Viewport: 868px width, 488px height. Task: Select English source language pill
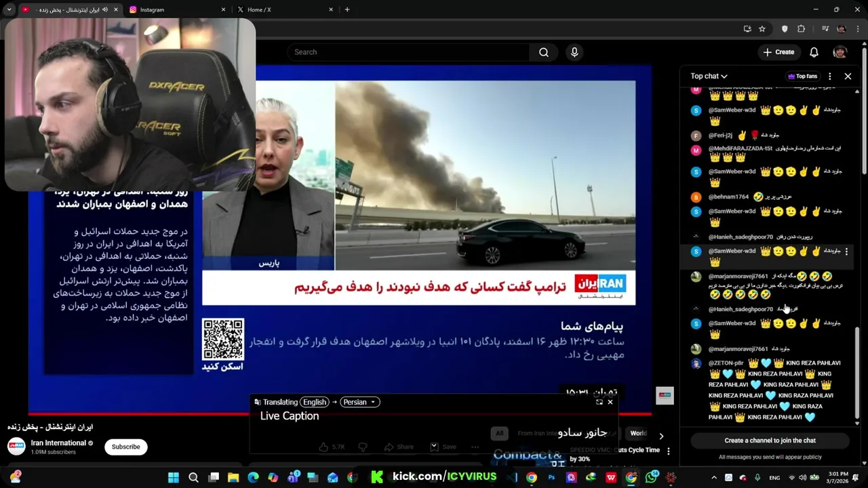pyautogui.click(x=315, y=402)
